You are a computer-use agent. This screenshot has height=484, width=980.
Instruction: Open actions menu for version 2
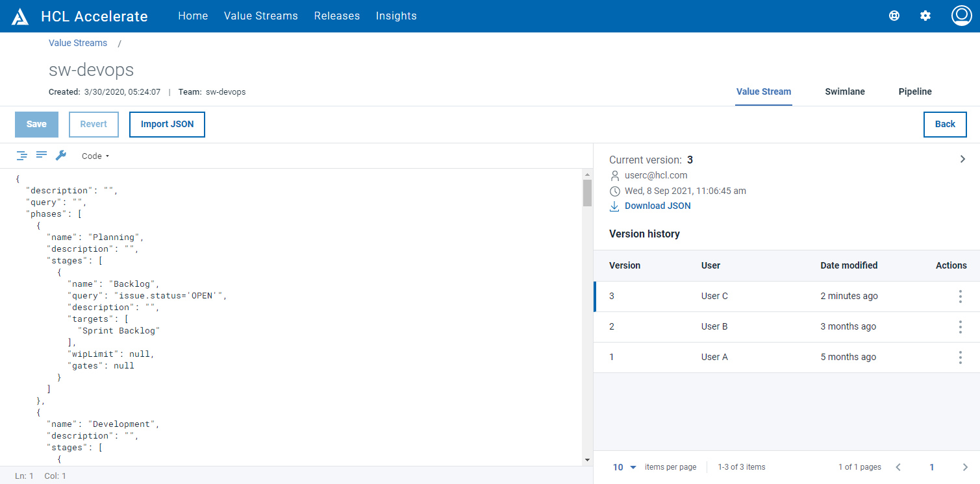click(x=961, y=327)
